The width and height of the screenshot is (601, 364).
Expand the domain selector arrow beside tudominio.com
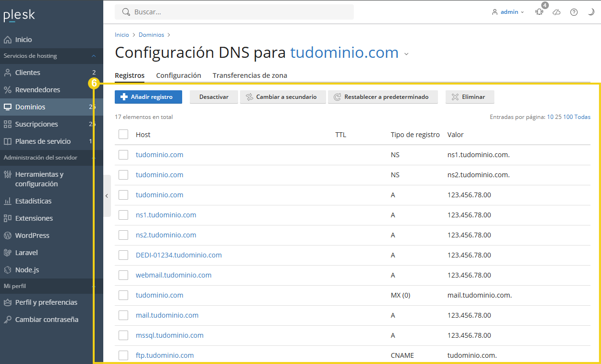[x=406, y=54]
